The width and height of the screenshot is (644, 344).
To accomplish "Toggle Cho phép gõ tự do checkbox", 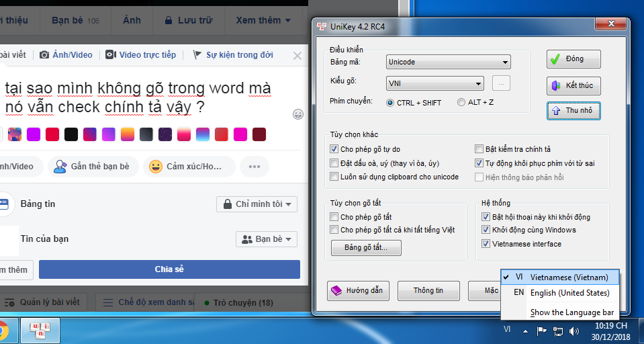I will click(334, 149).
